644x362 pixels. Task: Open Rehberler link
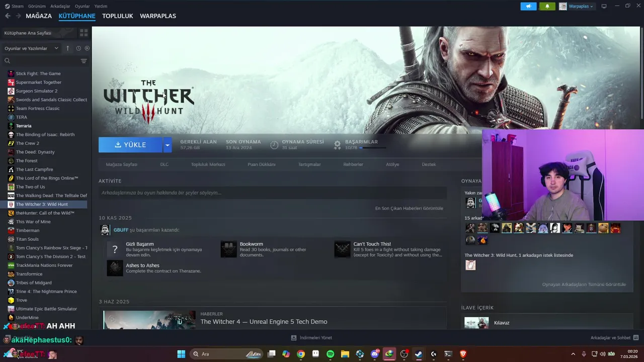353,164
